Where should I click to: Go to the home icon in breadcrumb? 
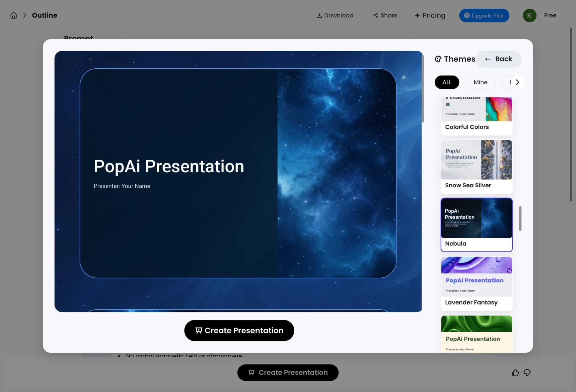pos(13,15)
